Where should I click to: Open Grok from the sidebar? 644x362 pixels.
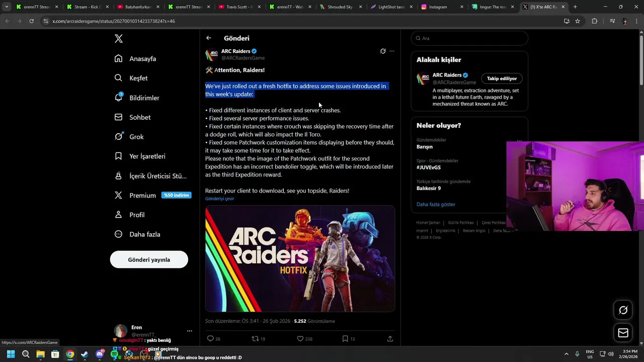pyautogui.click(x=129, y=137)
